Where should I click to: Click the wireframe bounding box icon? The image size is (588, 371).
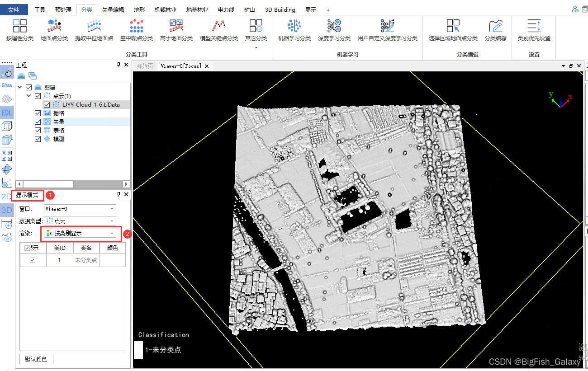coord(7,126)
